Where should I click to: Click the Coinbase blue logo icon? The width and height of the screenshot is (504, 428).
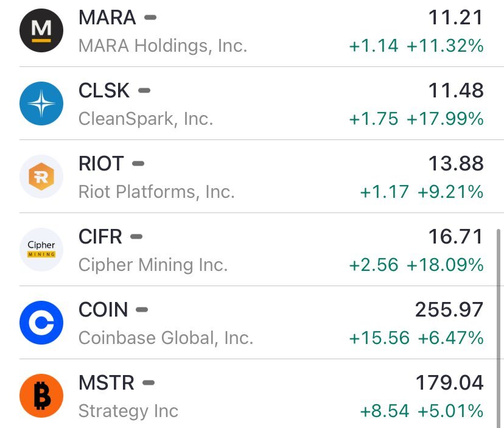click(x=41, y=323)
